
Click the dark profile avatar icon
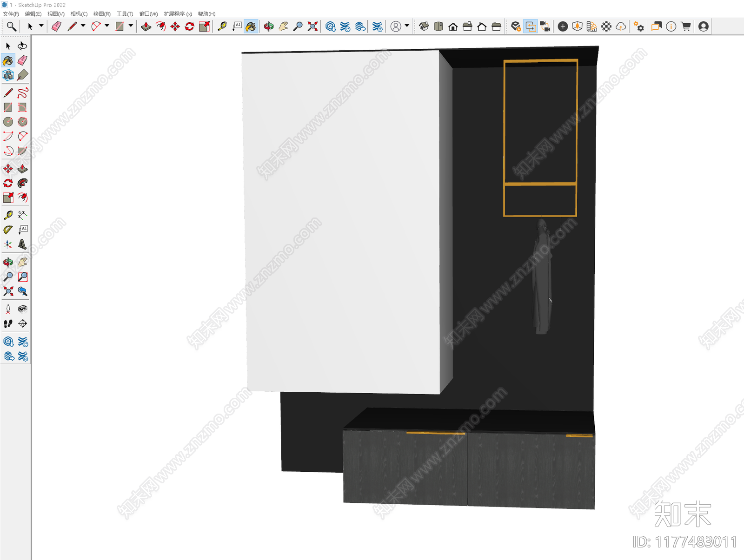click(704, 26)
